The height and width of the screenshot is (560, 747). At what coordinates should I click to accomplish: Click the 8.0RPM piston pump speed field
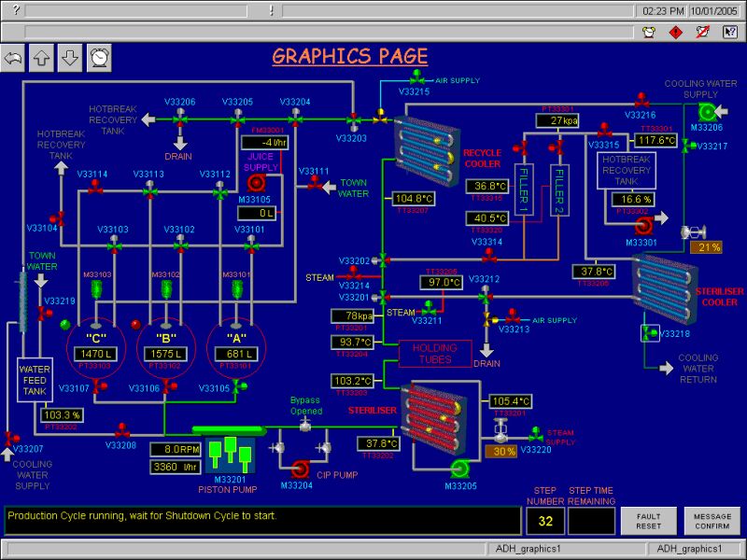(x=176, y=449)
